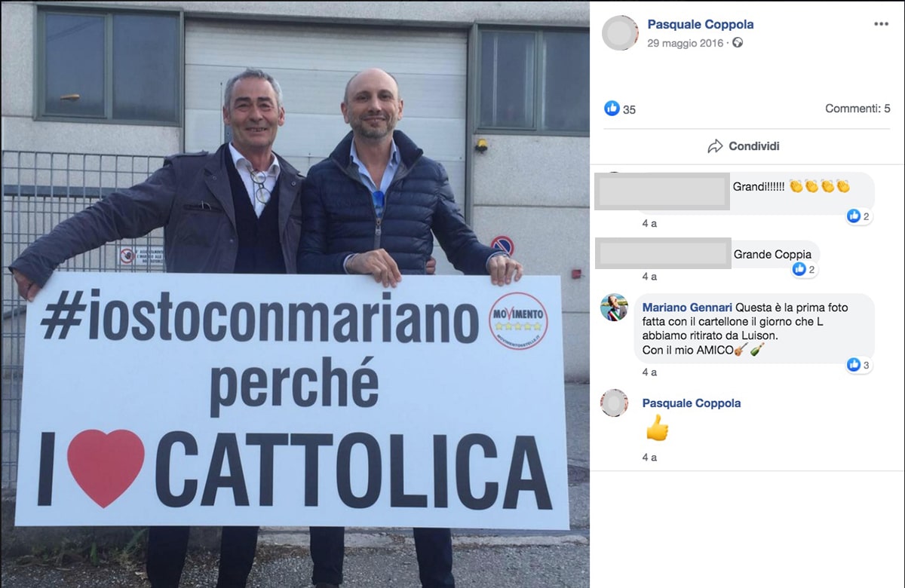This screenshot has width=905, height=588.
Task: Show all comments via Commenti: 5
Action: (857, 109)
